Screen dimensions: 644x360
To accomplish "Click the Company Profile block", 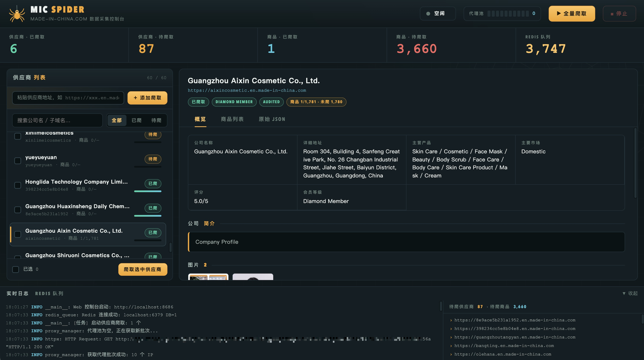I will click(x=406, y=242).
